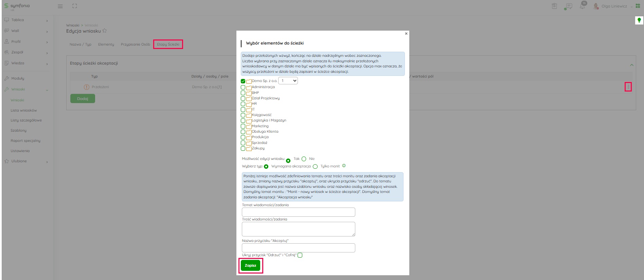
Task: Click the Temat wiadomości/zadania input field
Action: [x=298, y=212]
